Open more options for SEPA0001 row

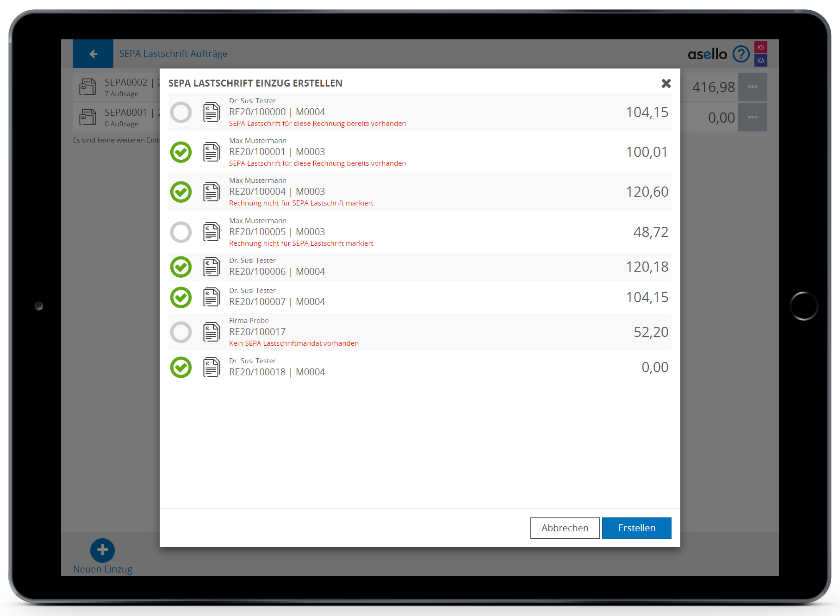[753, 118]
